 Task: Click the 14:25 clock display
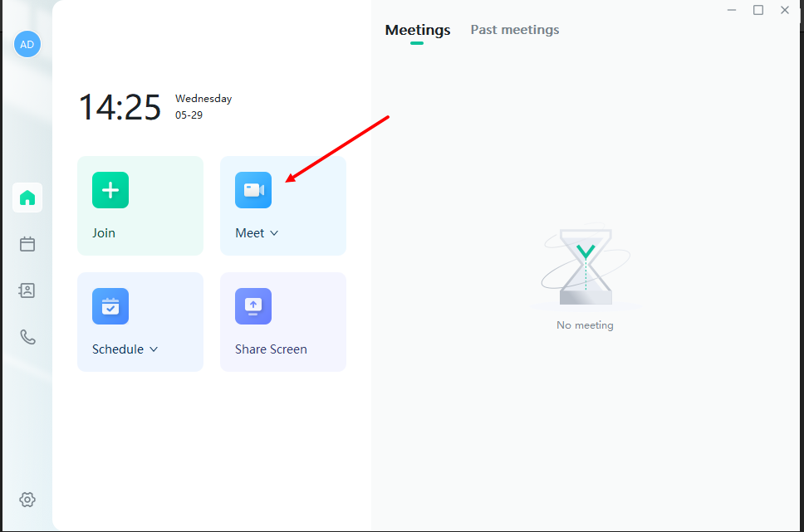120,107
